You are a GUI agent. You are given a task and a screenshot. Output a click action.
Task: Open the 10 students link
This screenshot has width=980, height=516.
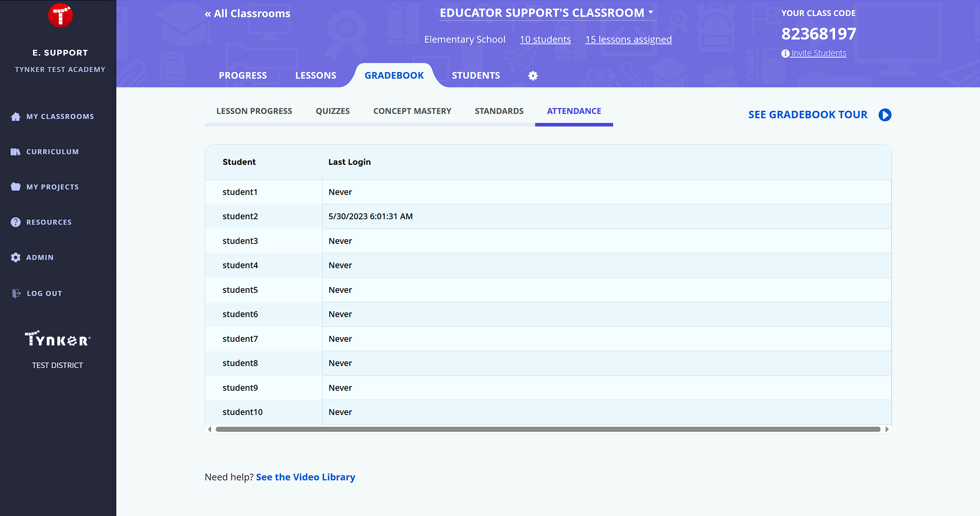pos(545,40)
